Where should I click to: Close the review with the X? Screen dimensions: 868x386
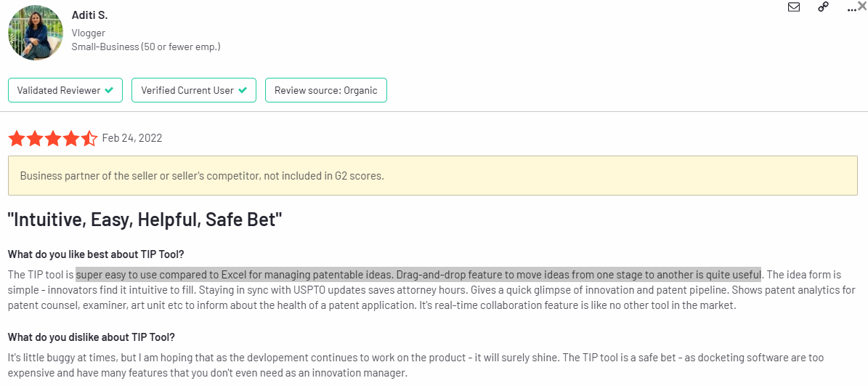click(x=861, y=6)
